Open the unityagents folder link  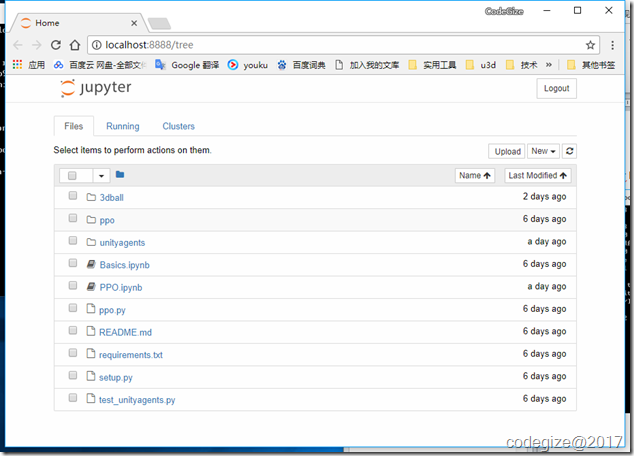tap(122, 243)
